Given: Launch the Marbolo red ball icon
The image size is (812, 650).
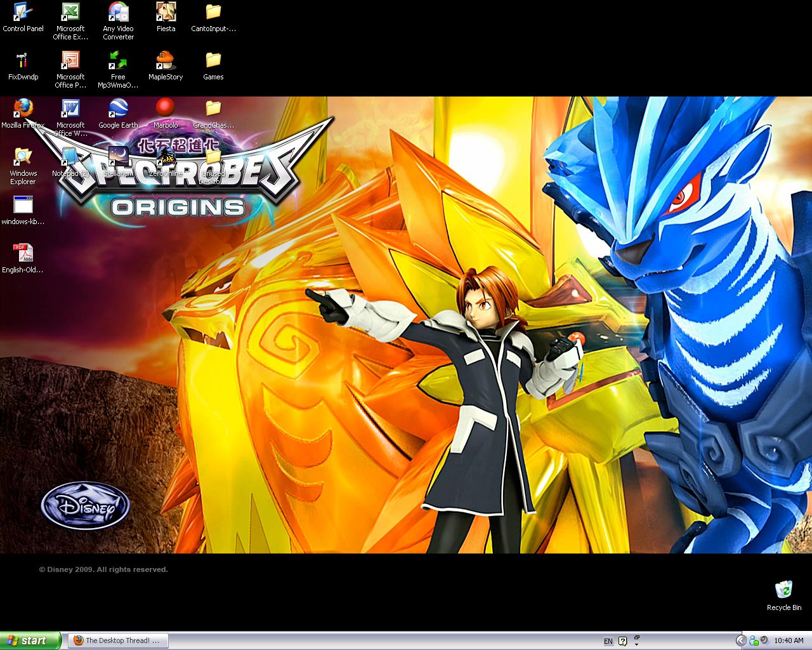Looking at the screenshot, I should coord(166,114).
